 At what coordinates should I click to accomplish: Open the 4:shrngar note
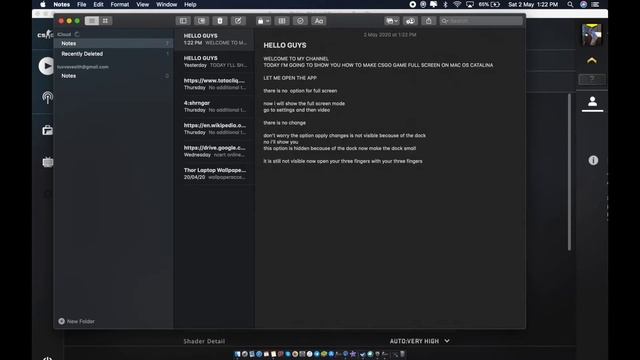click(214, 107)
